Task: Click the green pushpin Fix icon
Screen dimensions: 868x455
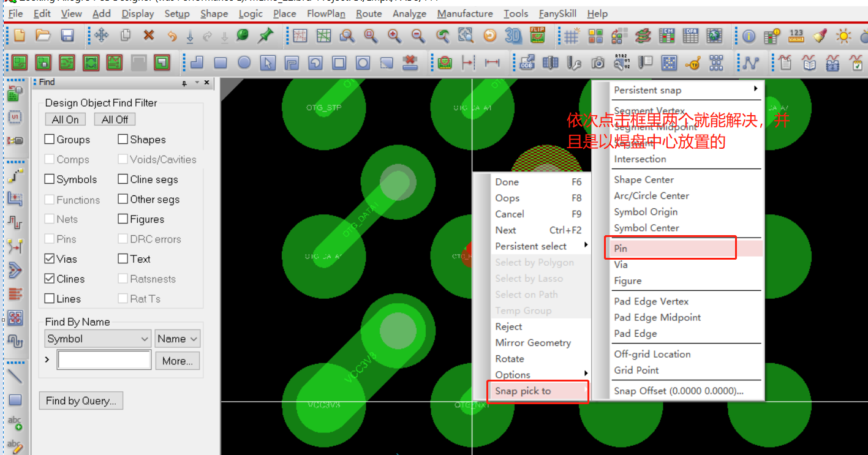Action: pyautogui.click(x=265, y=36)
